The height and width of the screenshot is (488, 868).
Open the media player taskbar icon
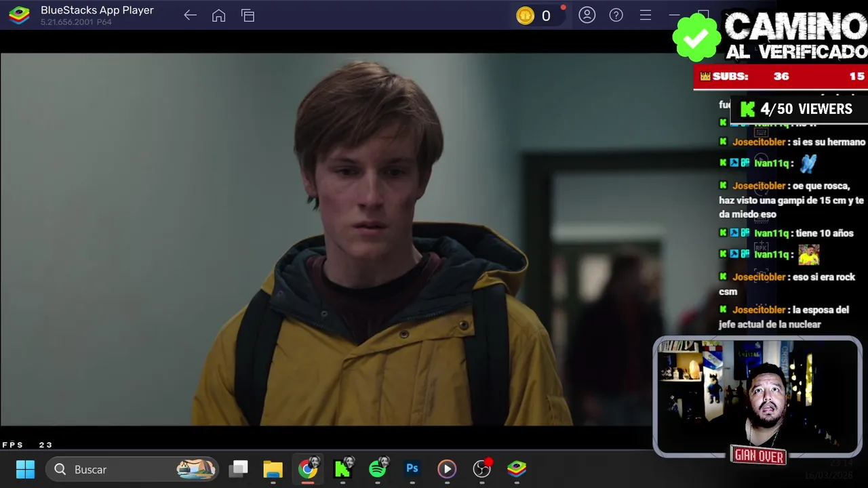point(447,469)
